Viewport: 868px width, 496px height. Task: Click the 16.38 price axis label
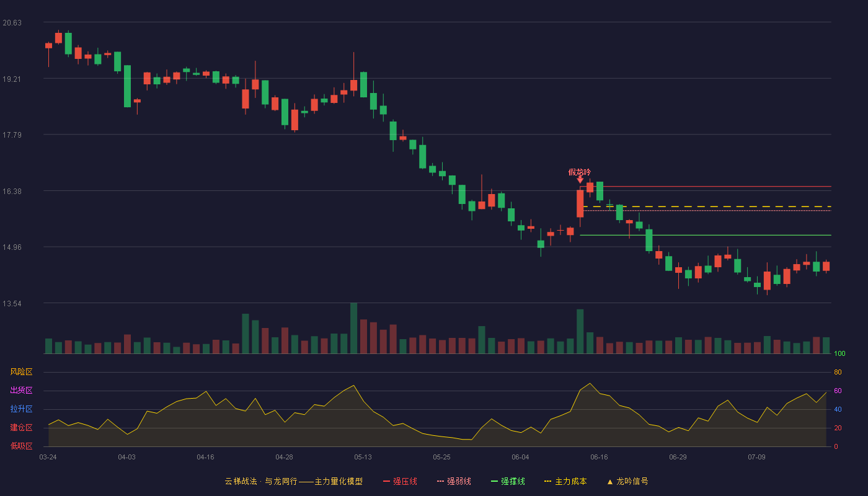12,192
